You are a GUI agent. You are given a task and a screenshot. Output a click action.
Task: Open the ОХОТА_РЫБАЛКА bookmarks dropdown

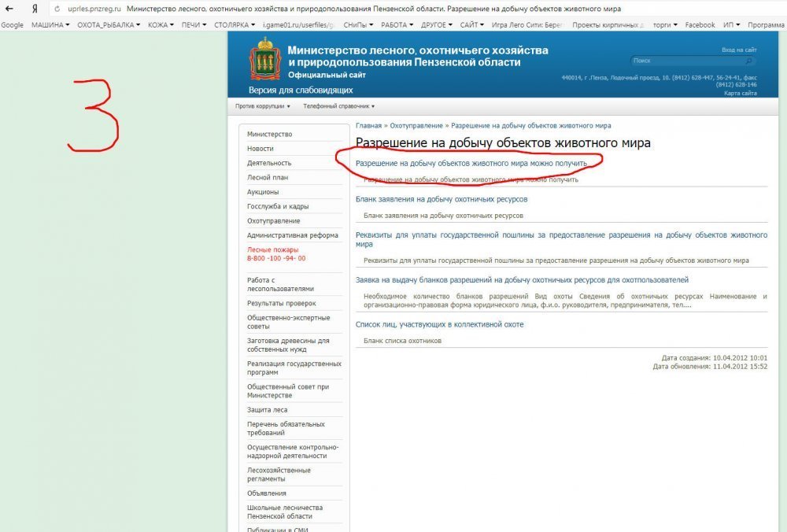(x=109, y=25)
